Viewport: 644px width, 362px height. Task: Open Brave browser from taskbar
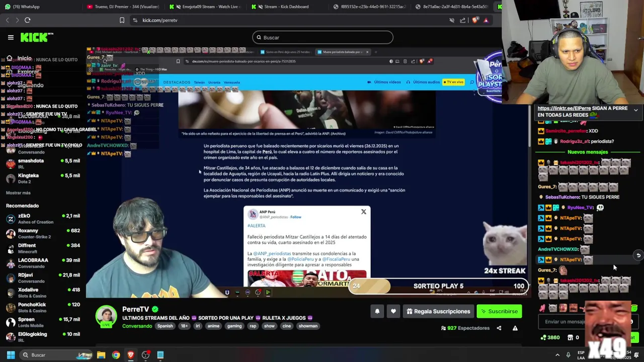pos(131,355)
